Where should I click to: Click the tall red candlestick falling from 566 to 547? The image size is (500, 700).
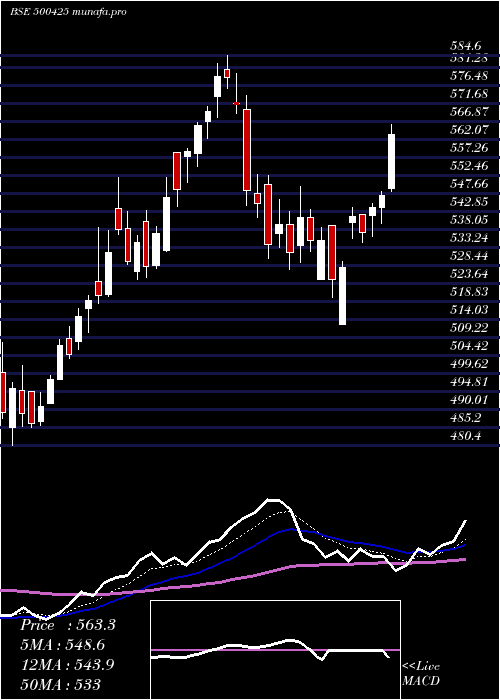[247, 150]
